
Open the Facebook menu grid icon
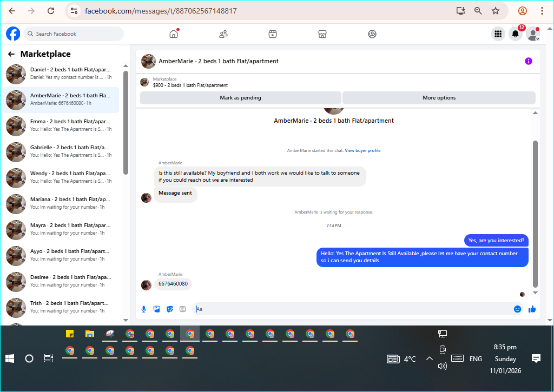pos(498,34)
